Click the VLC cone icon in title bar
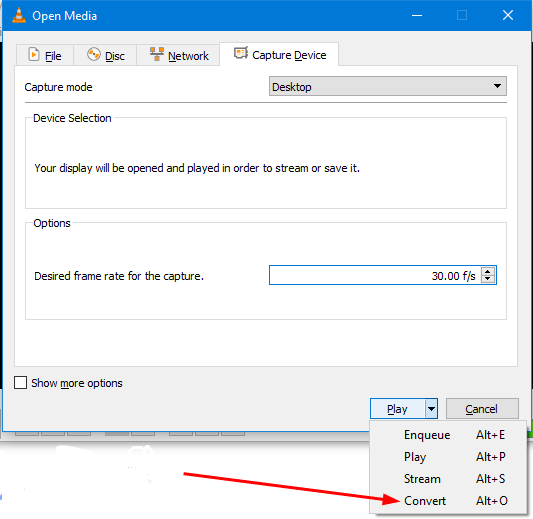This screenshot has height=519, width=533. tap(19, 15)
